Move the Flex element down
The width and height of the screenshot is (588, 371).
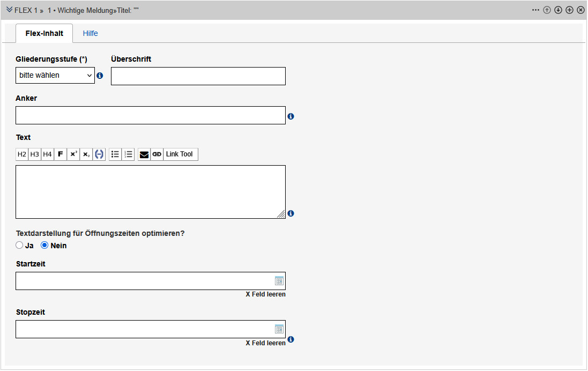558,10
